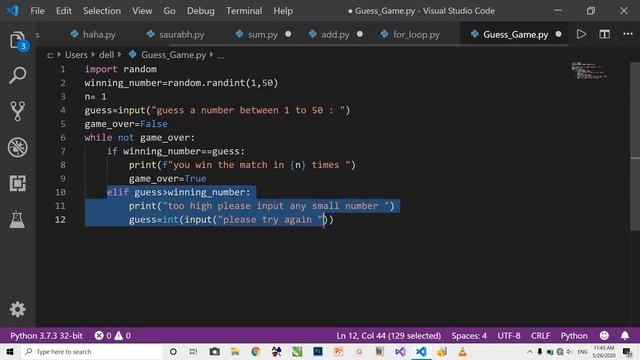The width and height of the screenshot is (640, 360).
Task: Open Photoshop on taskbar
Action: [x=318, y=351]
